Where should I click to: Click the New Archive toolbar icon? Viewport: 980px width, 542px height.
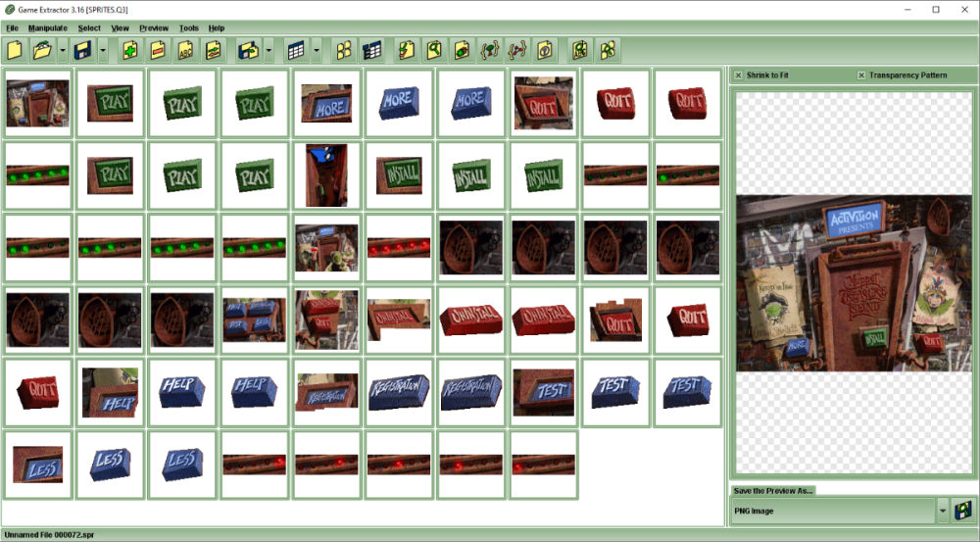pyautogui.click(x=15, y=50)
